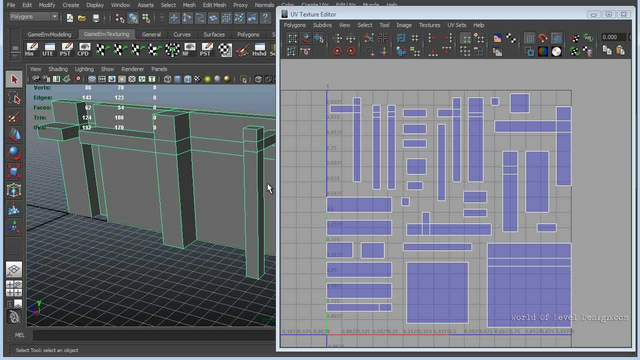Pick the Rotate tool sphere icon
Image resolution: width=640 pixels, height=360 pixels.
[x=14, y=153]
